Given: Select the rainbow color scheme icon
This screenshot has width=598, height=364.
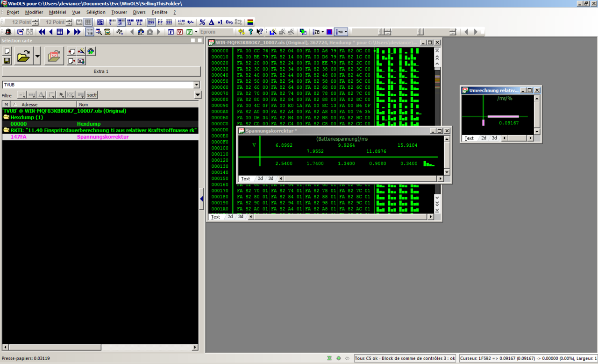Looking at the screenshot, I should point(250,22).
